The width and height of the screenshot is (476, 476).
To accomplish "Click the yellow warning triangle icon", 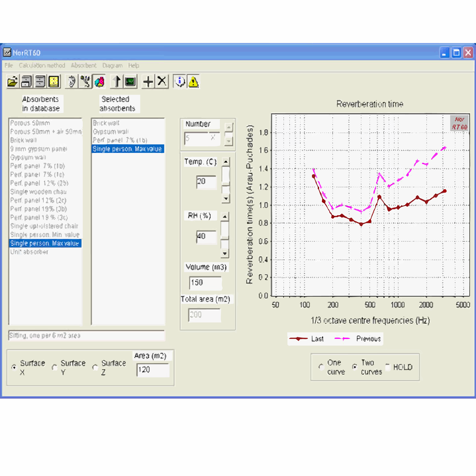I will click(x=193, y=82).
